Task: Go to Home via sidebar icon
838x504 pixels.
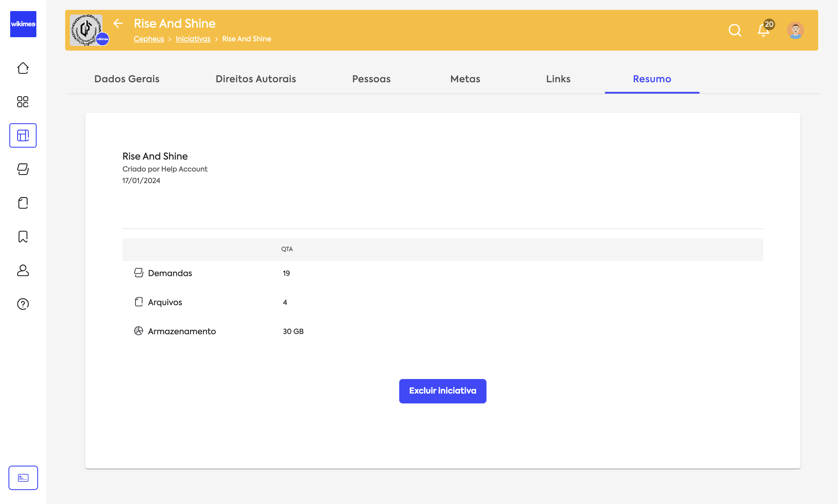Action: point(23,68)
